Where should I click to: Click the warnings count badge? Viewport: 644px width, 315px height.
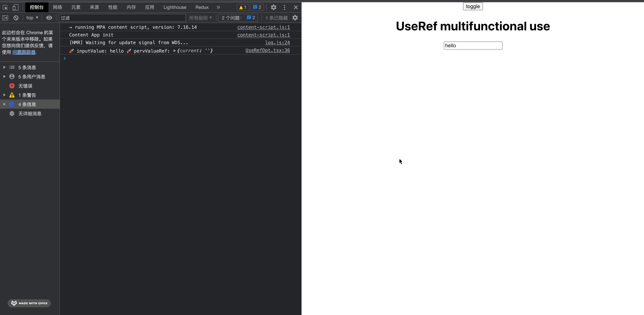(243, 7)
